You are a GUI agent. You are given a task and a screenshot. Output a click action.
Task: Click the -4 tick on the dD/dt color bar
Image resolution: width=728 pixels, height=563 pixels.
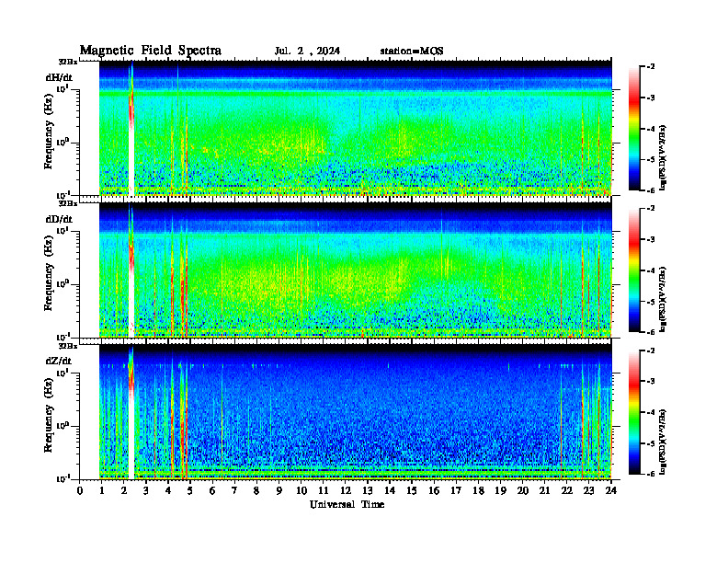(651, 270)
